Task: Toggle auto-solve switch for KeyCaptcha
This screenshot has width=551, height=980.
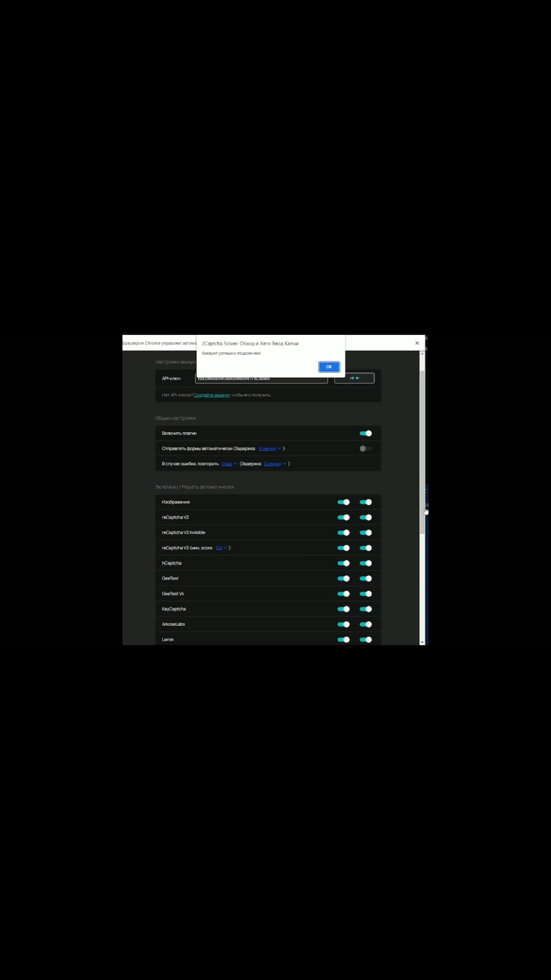Action: [366, 609]
